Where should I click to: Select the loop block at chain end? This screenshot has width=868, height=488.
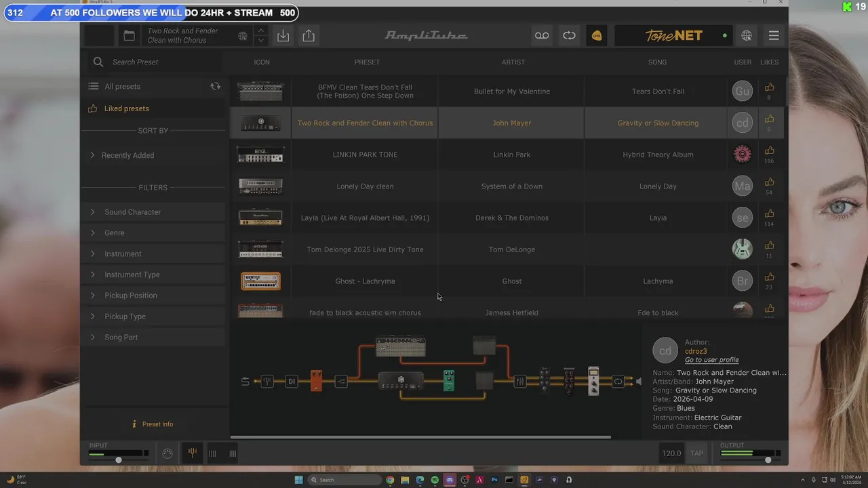[618, 382]
